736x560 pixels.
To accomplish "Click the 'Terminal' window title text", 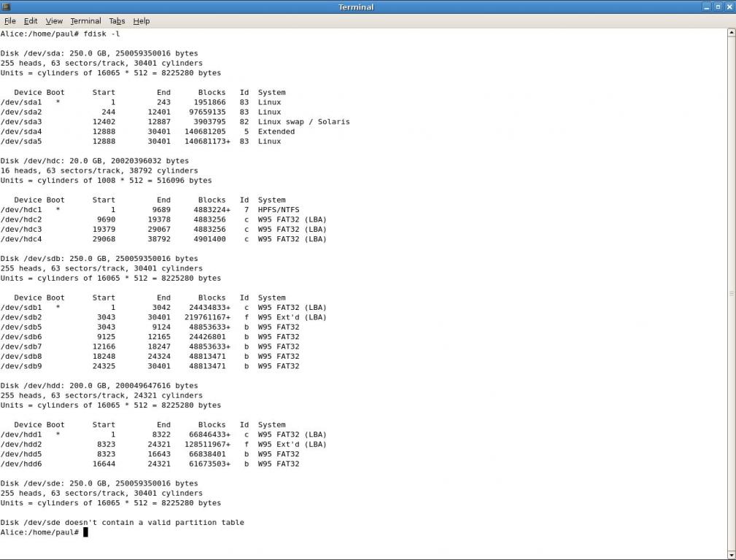I will click(x=356, y=7).
